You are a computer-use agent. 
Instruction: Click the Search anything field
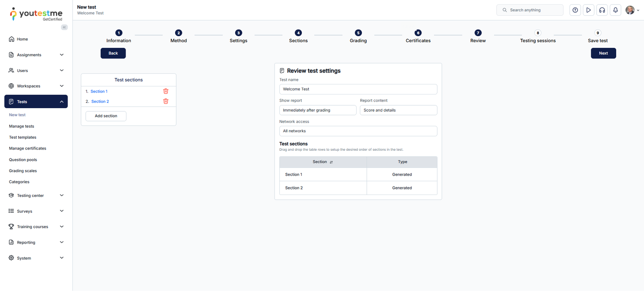point(530,10)
